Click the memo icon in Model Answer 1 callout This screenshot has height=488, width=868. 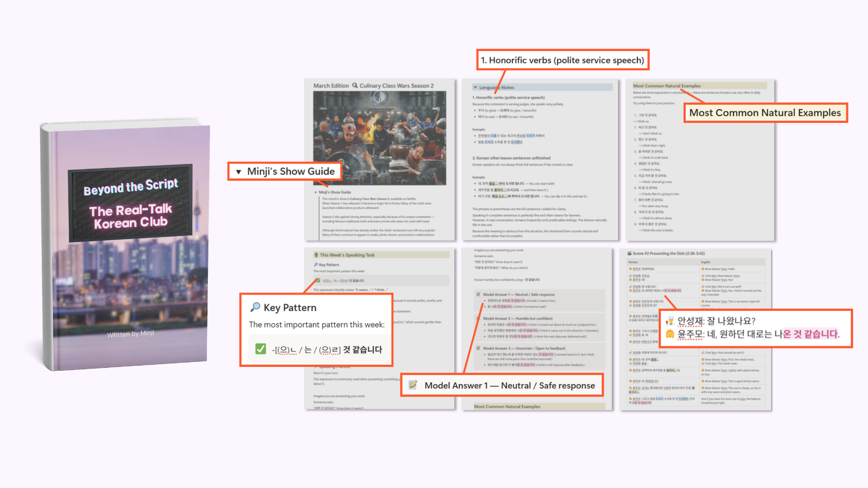point(413,385)
